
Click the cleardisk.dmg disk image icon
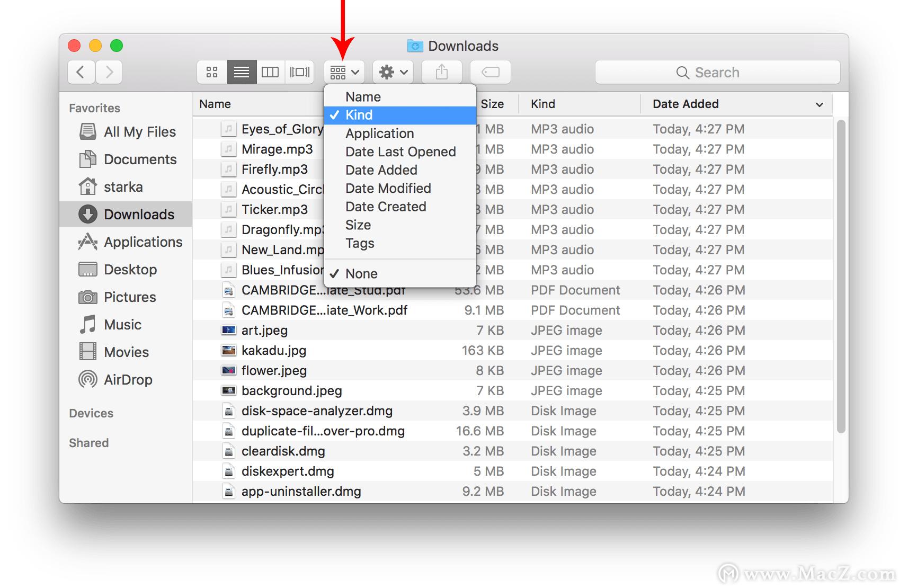pos(228,451)
